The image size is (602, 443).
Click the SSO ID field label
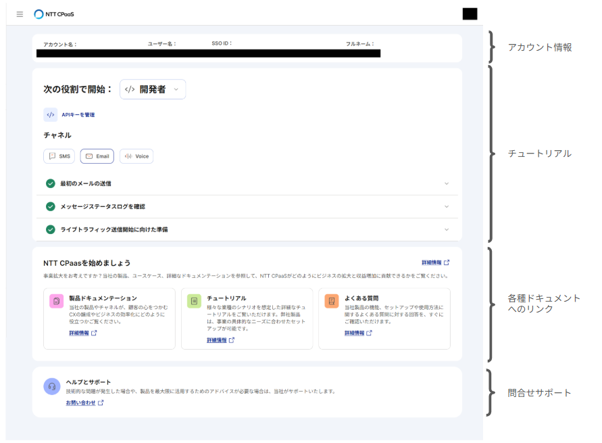222,43
